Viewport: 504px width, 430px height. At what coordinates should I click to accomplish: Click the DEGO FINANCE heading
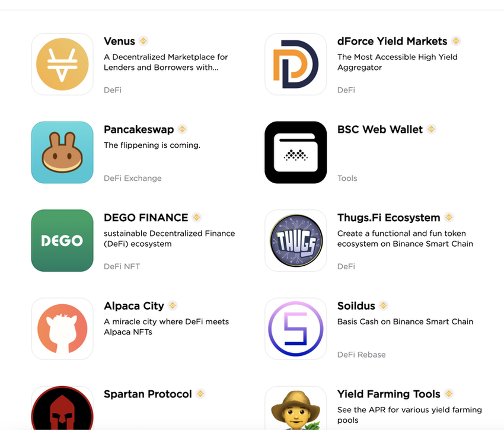(146, 218)
